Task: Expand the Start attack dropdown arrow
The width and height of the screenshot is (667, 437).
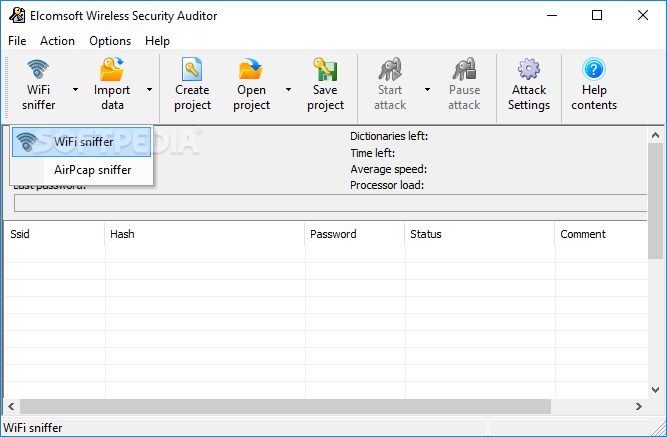Action: 428,89
